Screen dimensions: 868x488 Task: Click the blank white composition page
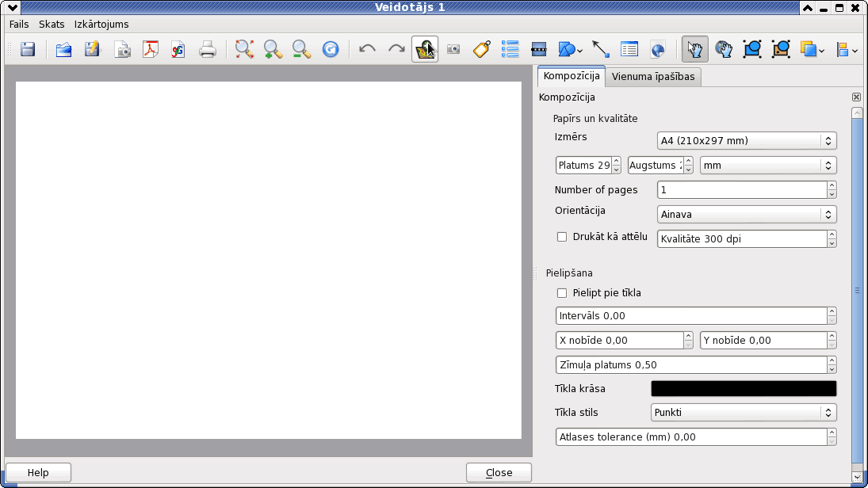(x=269, y=260)
